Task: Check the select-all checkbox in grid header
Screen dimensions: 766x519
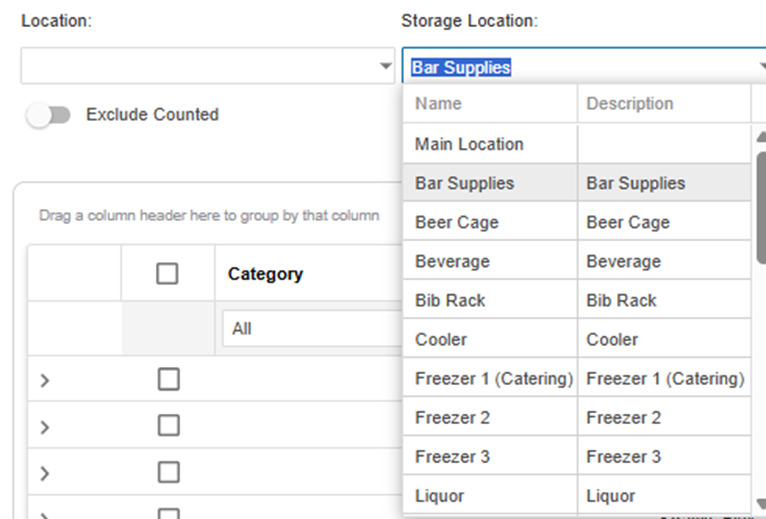Action: click(x=168, y=274)
